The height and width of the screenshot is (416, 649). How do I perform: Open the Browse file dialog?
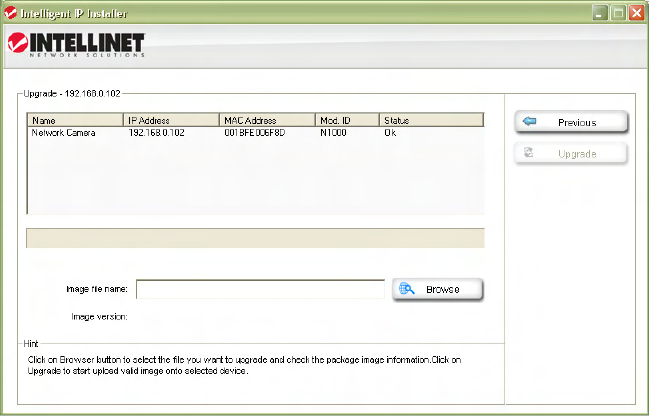[437, 289]
